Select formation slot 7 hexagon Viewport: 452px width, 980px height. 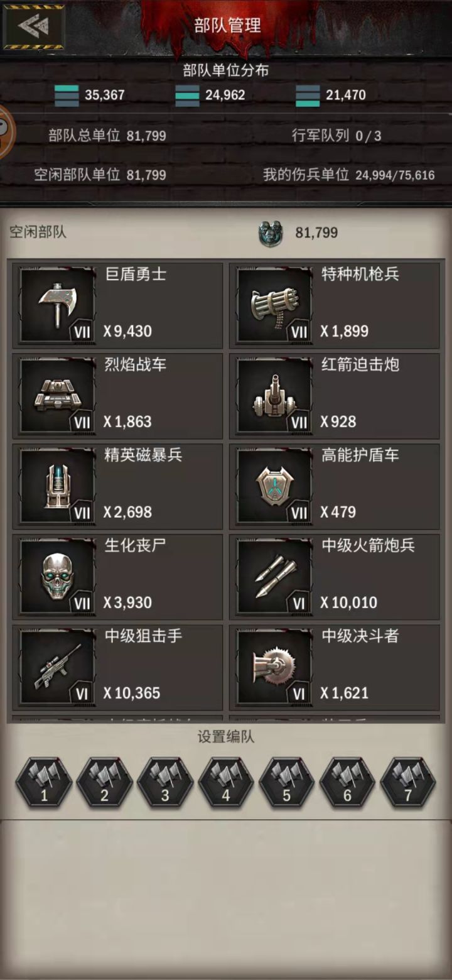click(x=408, y=782)
